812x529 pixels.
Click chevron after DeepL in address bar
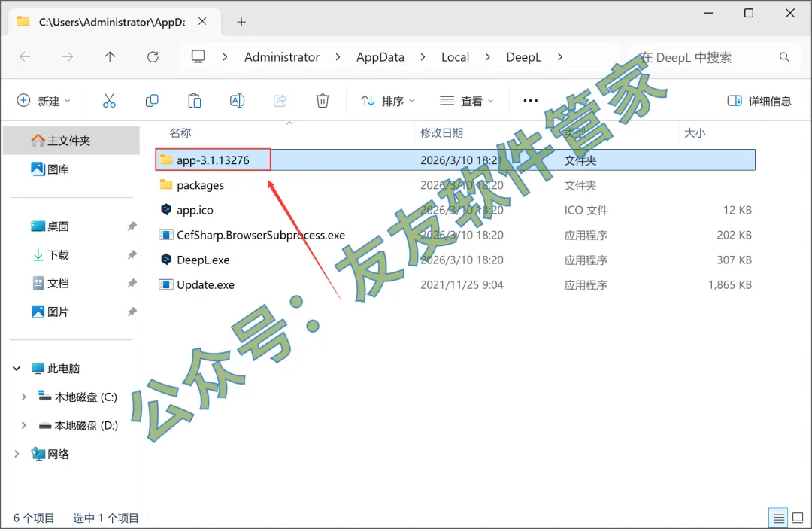[x=560, y=57]
